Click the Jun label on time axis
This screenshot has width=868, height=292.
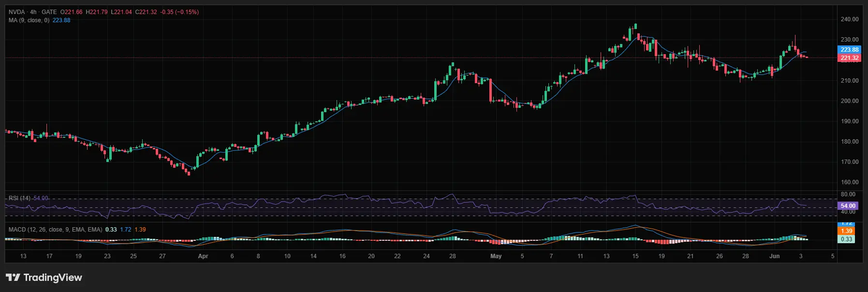coord(775,256)
